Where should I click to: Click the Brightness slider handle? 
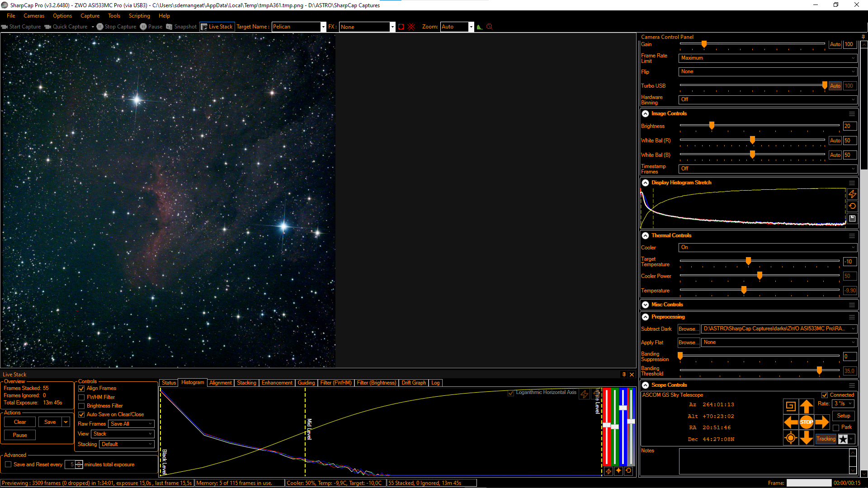point(712,126)
